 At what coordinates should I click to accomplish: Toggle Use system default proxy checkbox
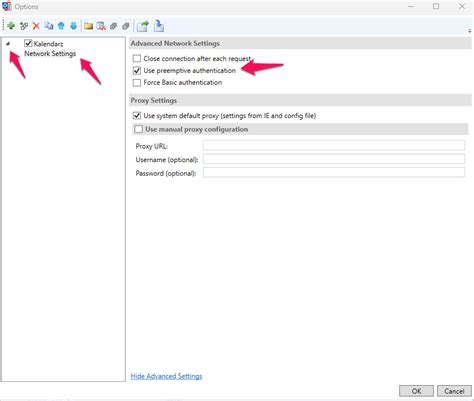137,116
